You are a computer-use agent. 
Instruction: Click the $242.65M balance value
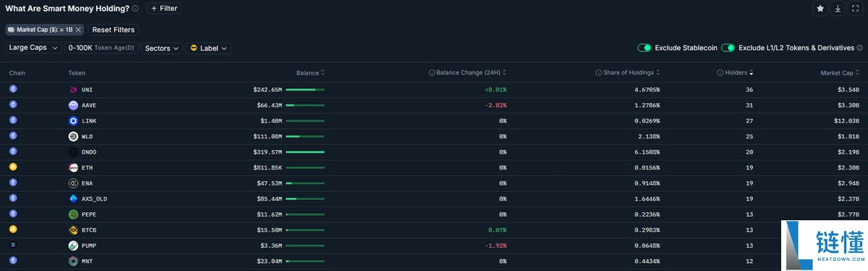click(x=268, y=90)
